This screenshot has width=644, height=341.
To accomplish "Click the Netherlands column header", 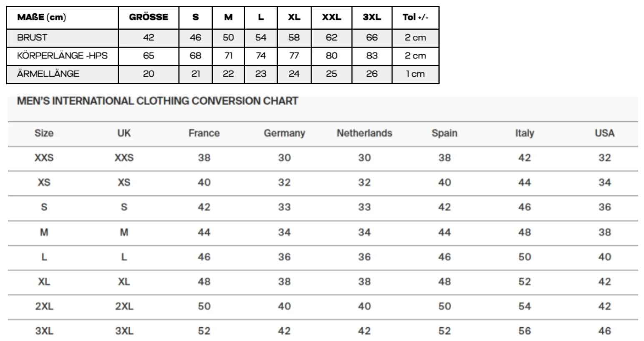I will tap(365, 133).
